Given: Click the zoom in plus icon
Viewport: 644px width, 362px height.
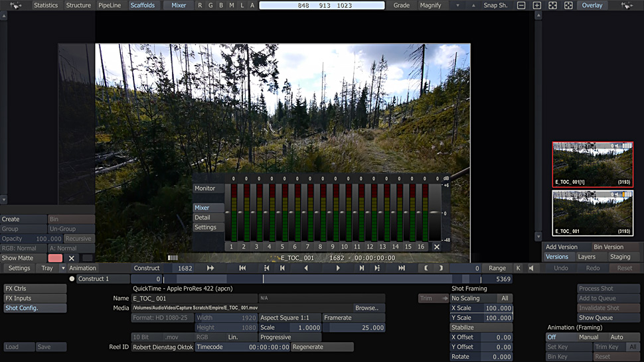Looking at the screenshot, I should (537, 5).
